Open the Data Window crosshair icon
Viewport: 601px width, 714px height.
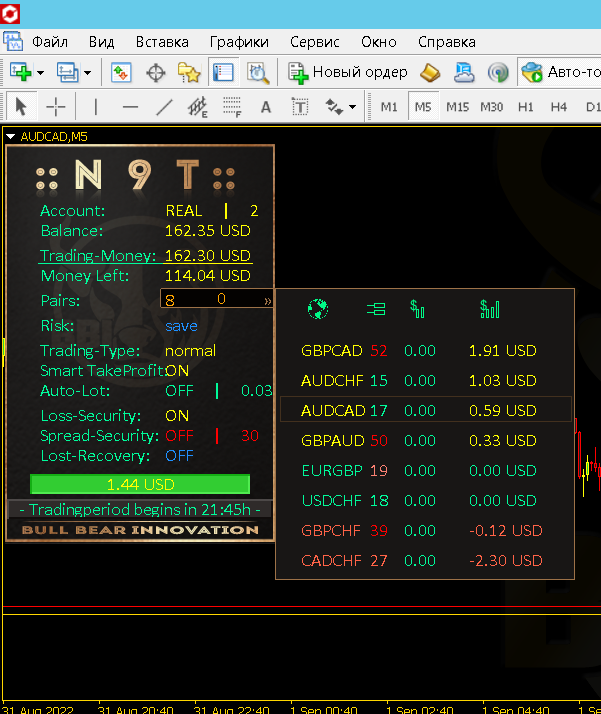point(155,72)
